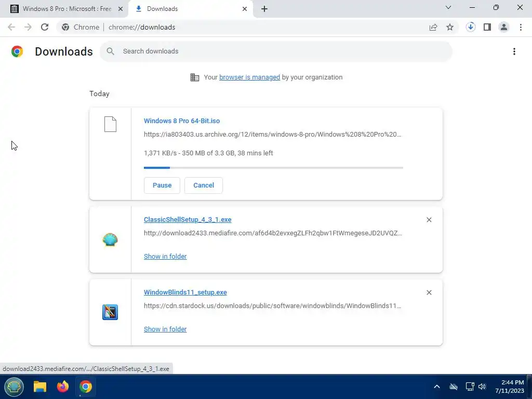Screen dimensions: 532x399
Task: Open the WindowBlinds11_setup.exe file link
Action: click(185, 292)
